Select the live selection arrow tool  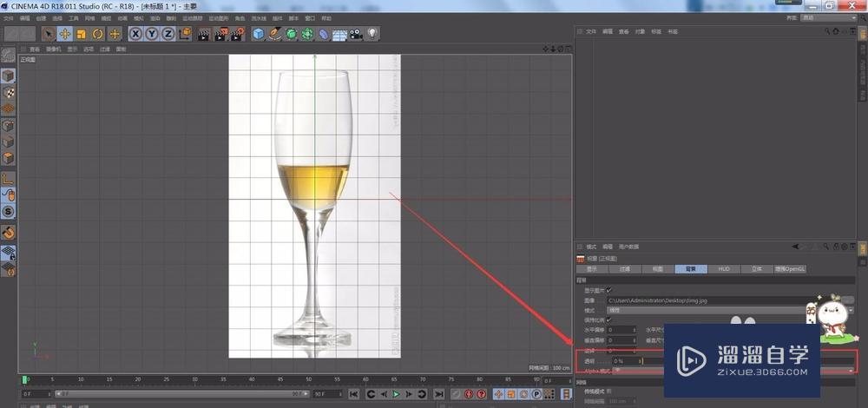(49, 34)
